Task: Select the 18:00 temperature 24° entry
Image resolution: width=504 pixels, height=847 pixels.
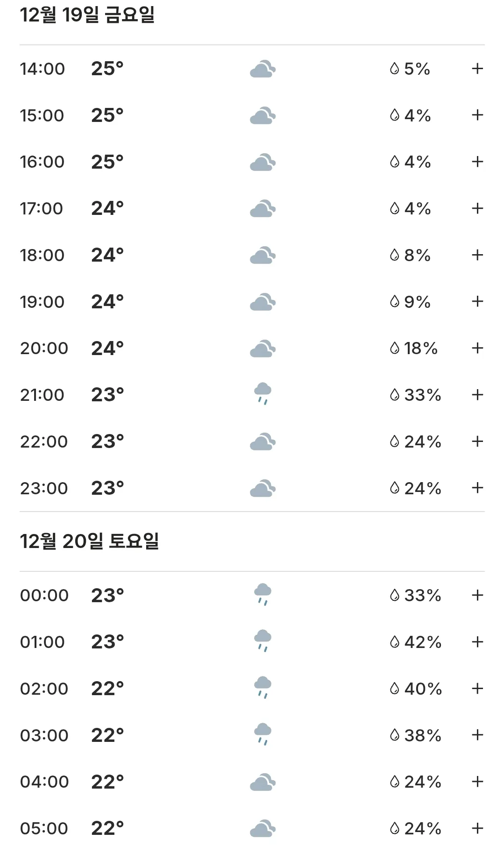Action: [x=107, y=255]
